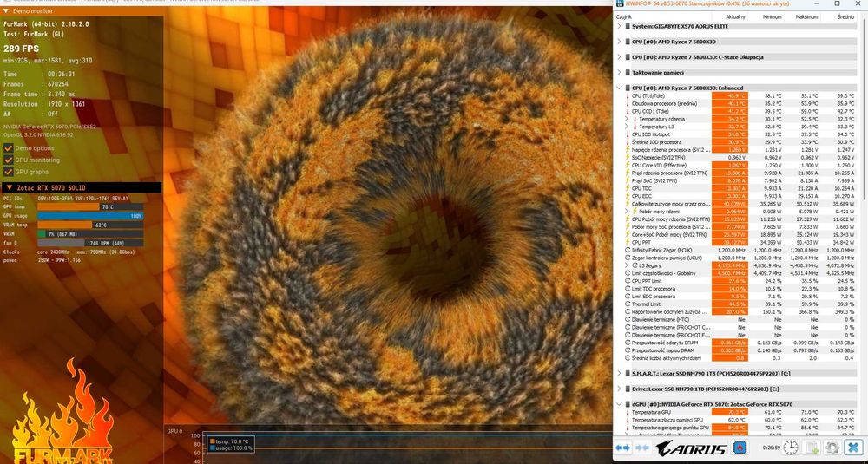Click the expand columns arrows icon in HWiNFO

(x=622, y=448)
